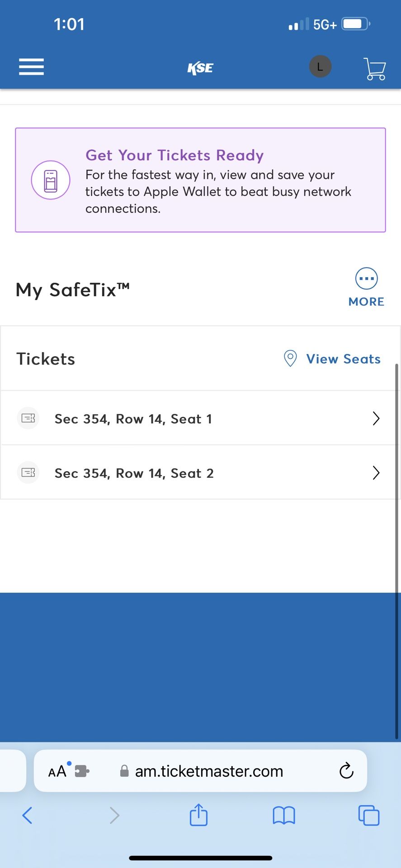The image size is (401, 868).
Task: Open the Safari share sheet
Action: click(198, 815)
